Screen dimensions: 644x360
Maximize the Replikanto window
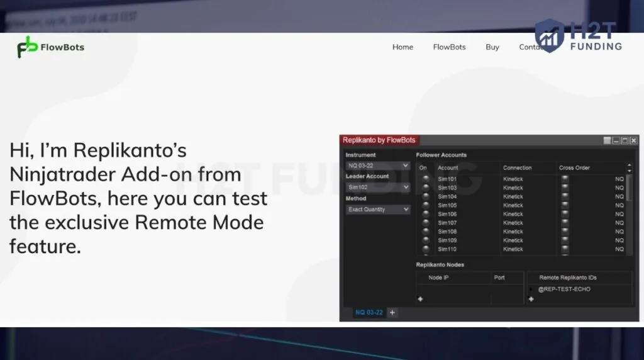tap(625, 140)
